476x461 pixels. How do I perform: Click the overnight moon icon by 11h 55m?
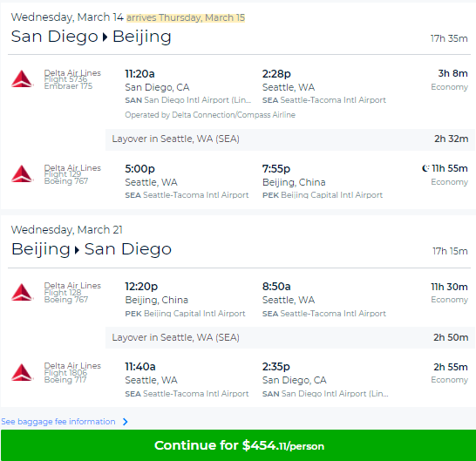click(x=425, y=168)
